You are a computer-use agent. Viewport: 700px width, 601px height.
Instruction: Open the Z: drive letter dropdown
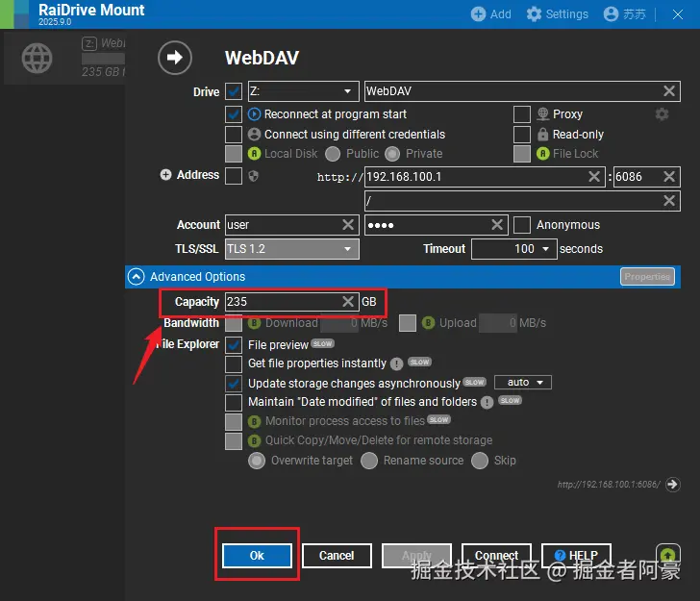click(303, 91)
